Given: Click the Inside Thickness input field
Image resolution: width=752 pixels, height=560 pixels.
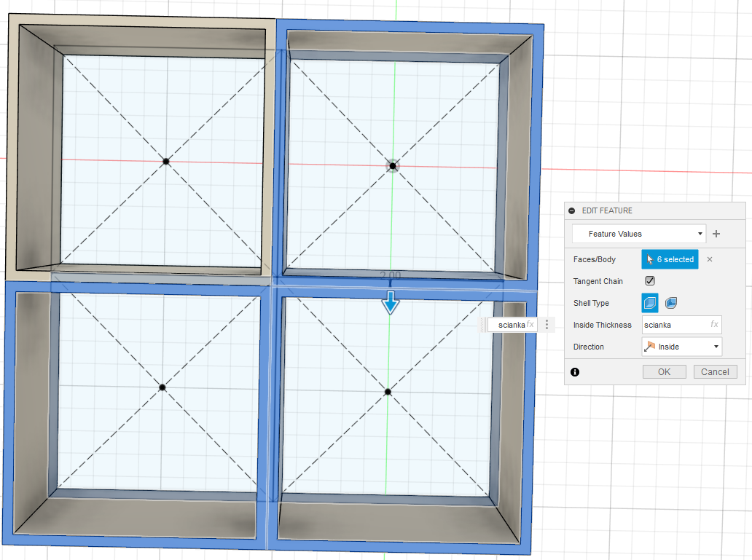Looking at the screenshot, I should pos(674,325).
